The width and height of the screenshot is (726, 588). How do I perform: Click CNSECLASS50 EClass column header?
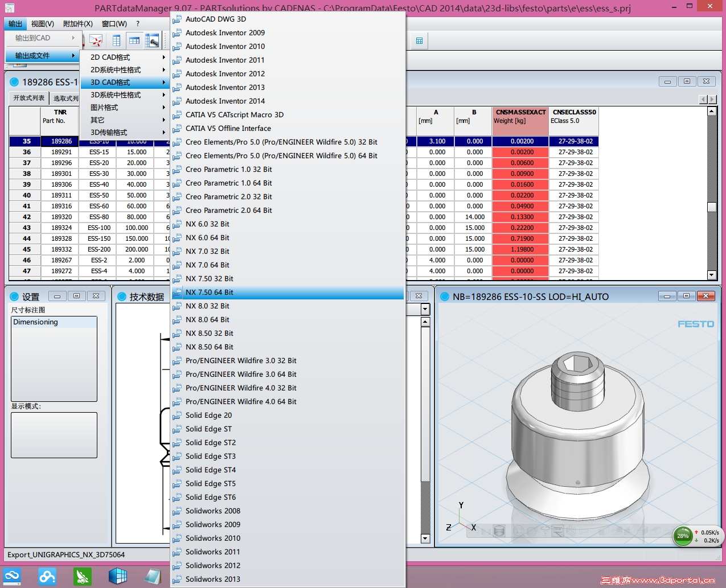click(x=575, y=121)
